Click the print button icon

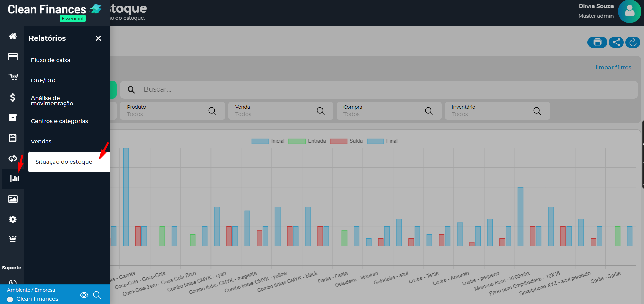coord(597,42)
